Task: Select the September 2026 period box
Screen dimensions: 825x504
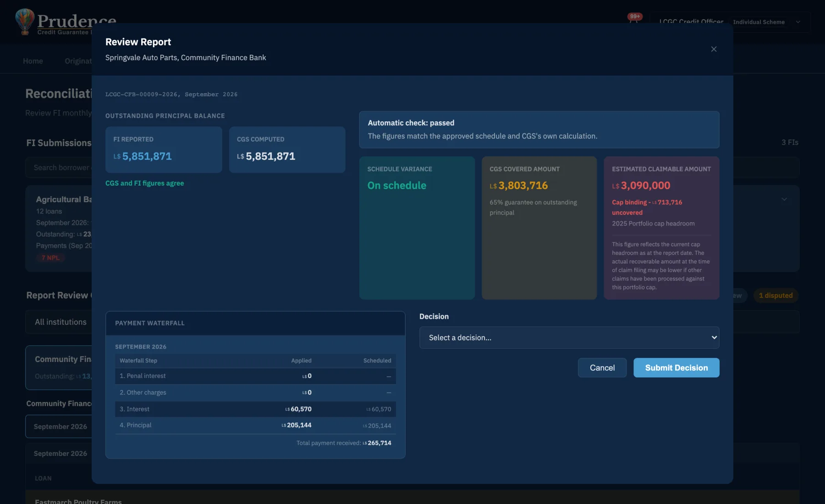Action: pos(59,427)
